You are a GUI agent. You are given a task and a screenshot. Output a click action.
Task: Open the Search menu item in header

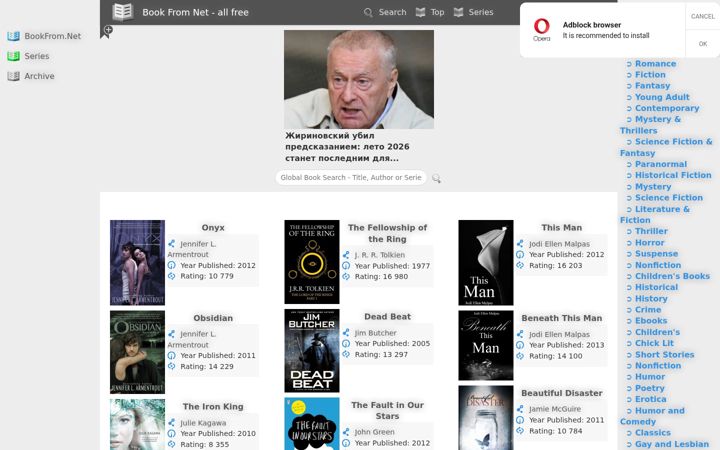point(392,12)
